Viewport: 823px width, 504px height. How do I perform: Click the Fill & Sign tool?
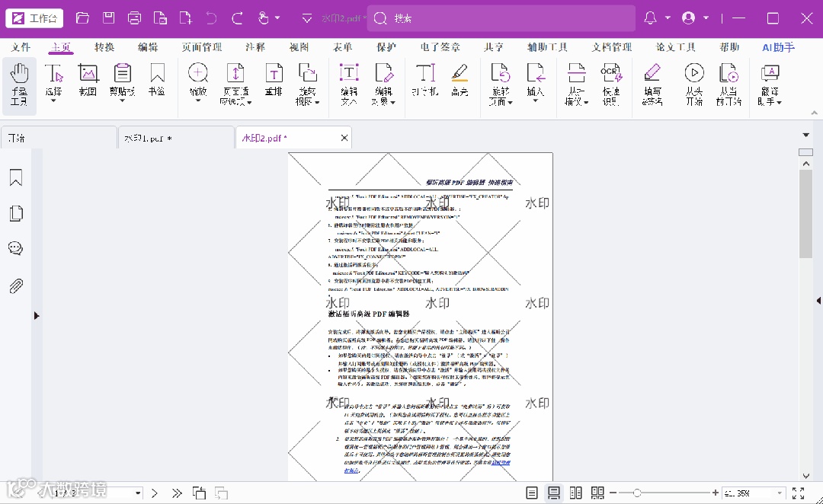click(x=652, y=84)
